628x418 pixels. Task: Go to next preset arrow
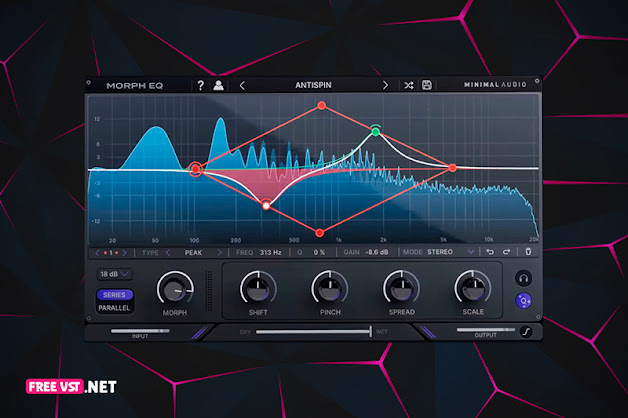click(385, 85)
